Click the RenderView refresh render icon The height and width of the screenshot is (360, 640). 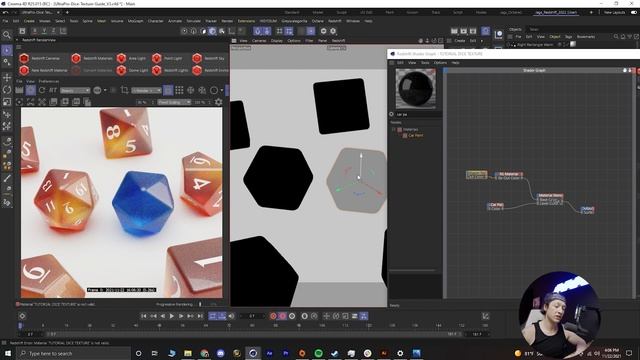(42, 90)
